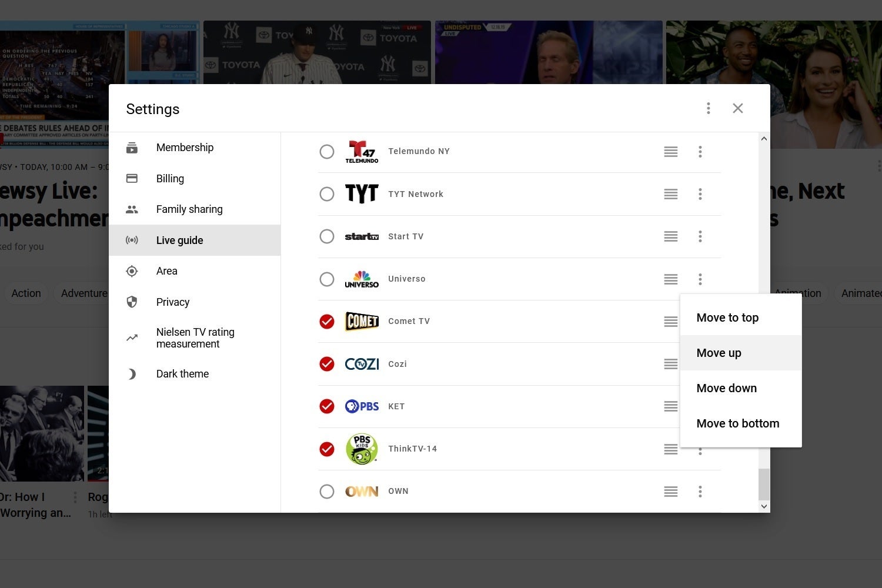882x588 pixels.
Task: Open Nielsen TV rating measurement
Action: 195,338
